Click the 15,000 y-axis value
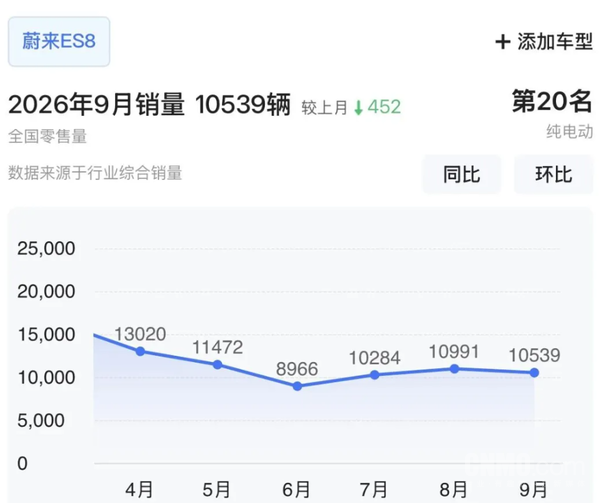 46,335
